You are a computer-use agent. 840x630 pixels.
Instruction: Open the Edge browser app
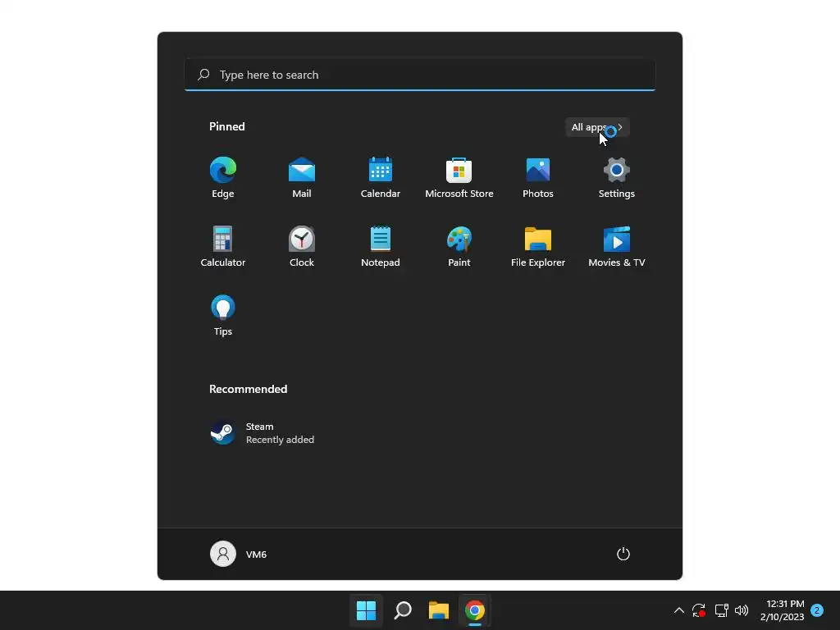[223, 178]
